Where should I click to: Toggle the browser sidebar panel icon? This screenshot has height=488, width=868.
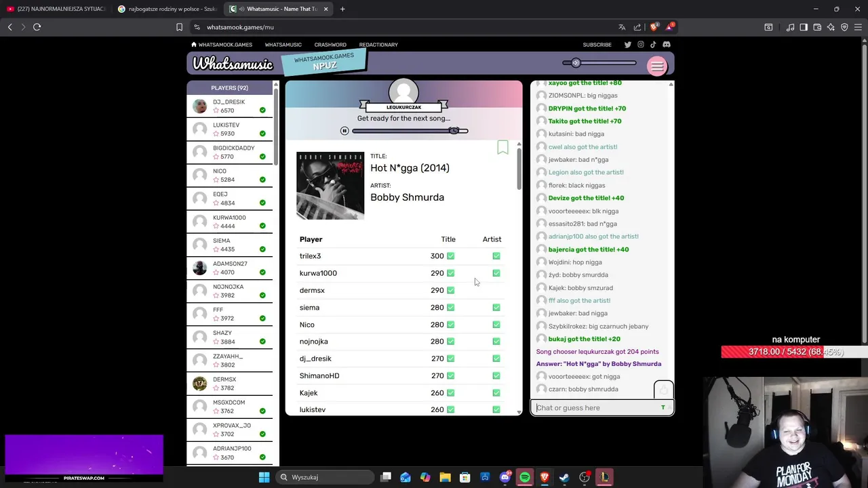(x=804, y=27)
